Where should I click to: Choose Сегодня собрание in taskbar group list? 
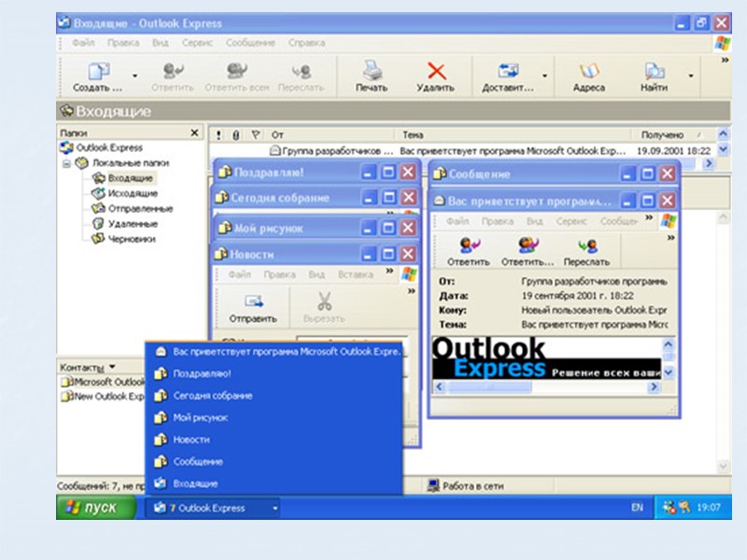275,396
